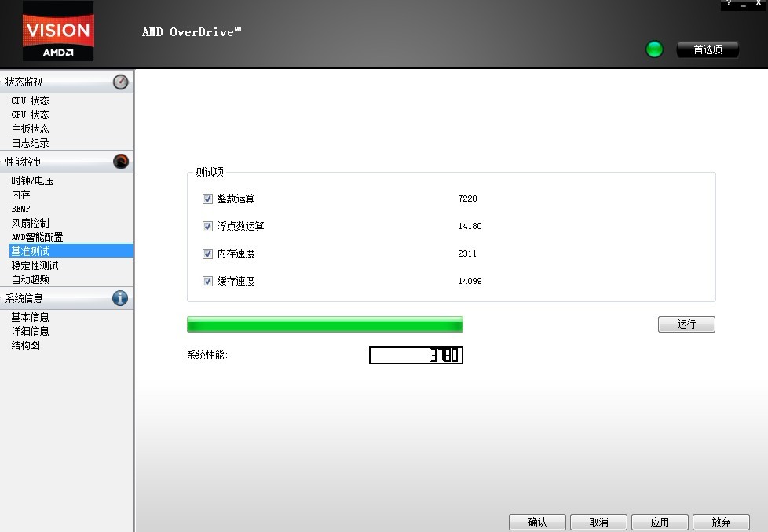Click the 系统性能 score field showing 3780

[x=416, y=355]
